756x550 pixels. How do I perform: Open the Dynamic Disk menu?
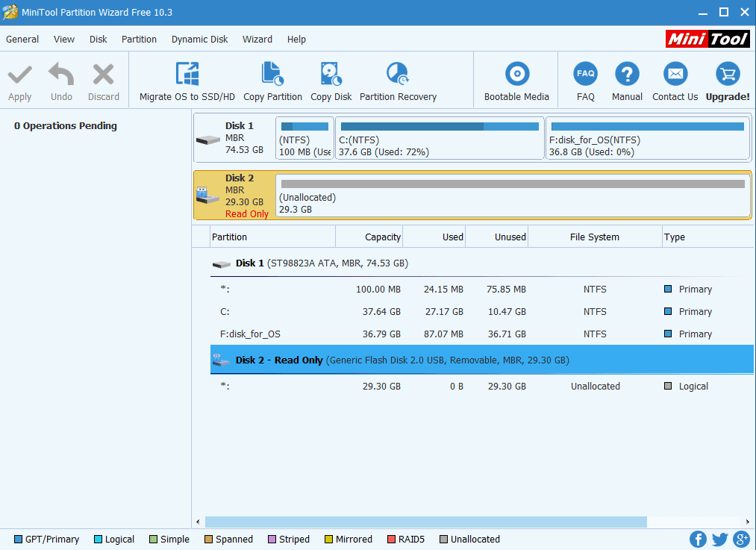[x=199, y=40]
